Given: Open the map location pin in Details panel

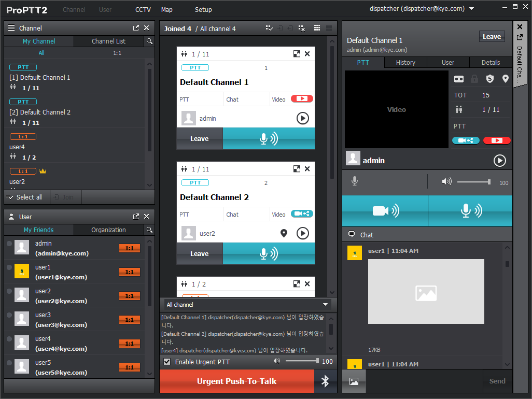Looking at the screenshot, I should 505,79.
